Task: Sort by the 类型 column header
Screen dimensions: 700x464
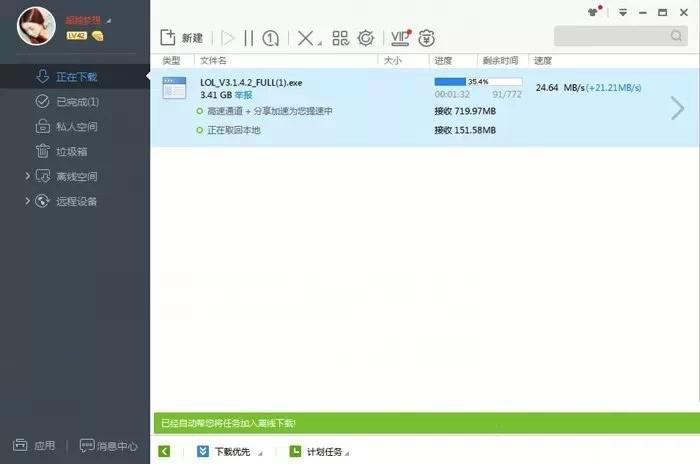Action: point(171,60)
